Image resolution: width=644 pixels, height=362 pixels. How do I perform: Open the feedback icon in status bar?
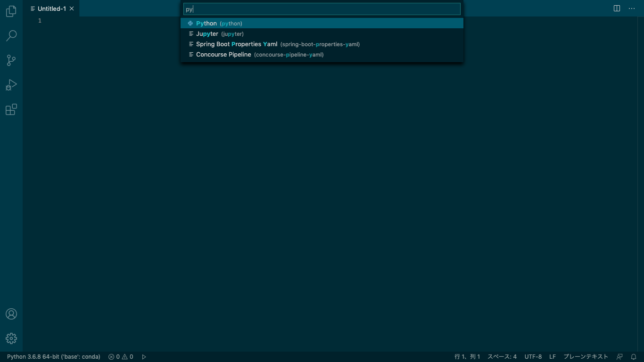(x=620, y=357)
